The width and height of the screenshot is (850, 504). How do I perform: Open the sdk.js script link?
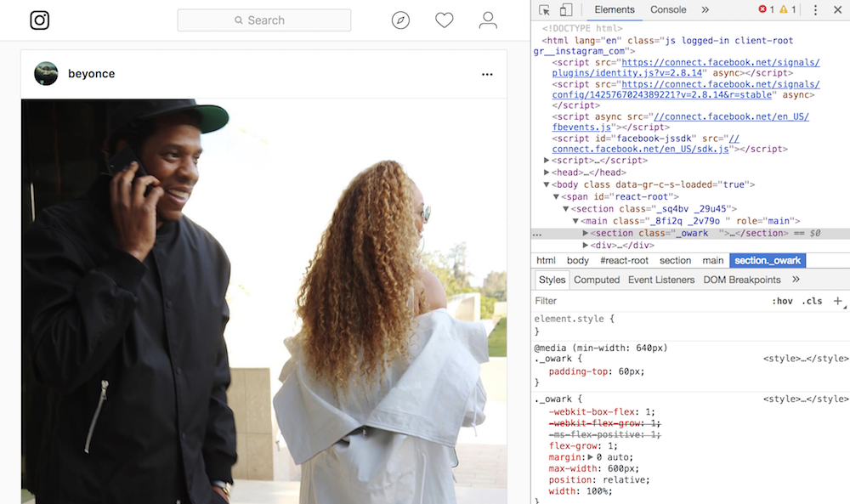pyautogui.click(x=646, y=144)
